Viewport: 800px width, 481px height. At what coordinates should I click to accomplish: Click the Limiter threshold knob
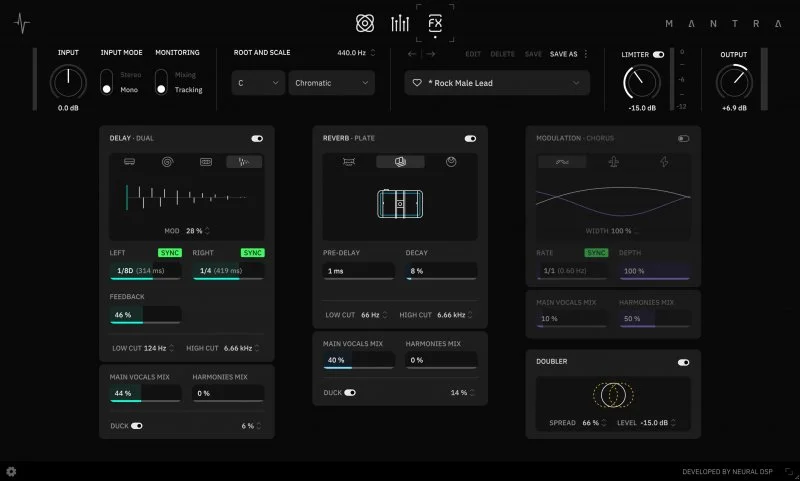pos(642,83)
